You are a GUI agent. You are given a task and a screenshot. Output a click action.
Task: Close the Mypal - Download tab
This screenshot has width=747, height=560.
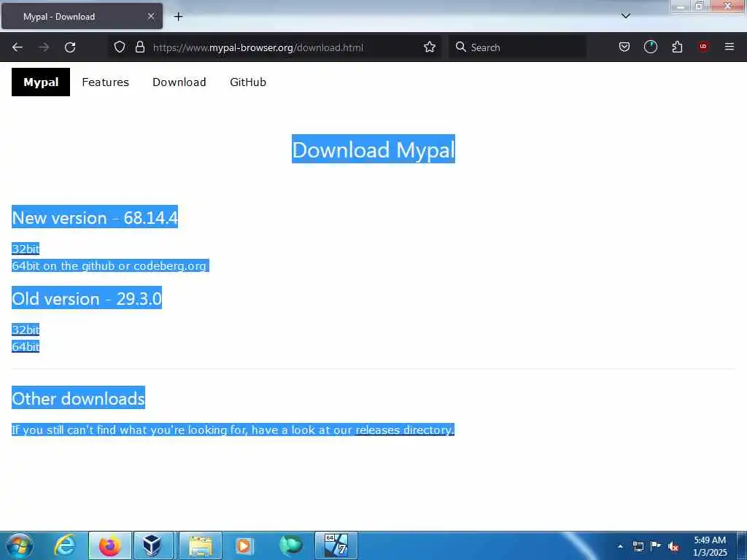(151, 16)
